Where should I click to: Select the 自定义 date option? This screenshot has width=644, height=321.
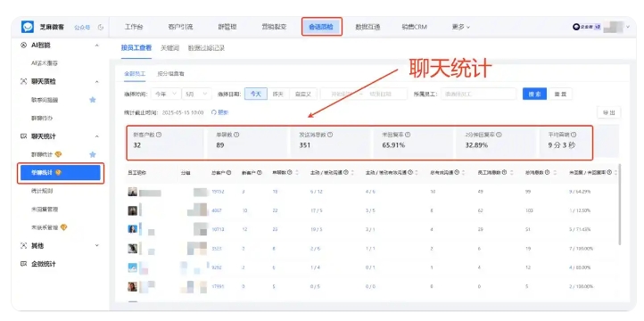click(x=302, y=94)
